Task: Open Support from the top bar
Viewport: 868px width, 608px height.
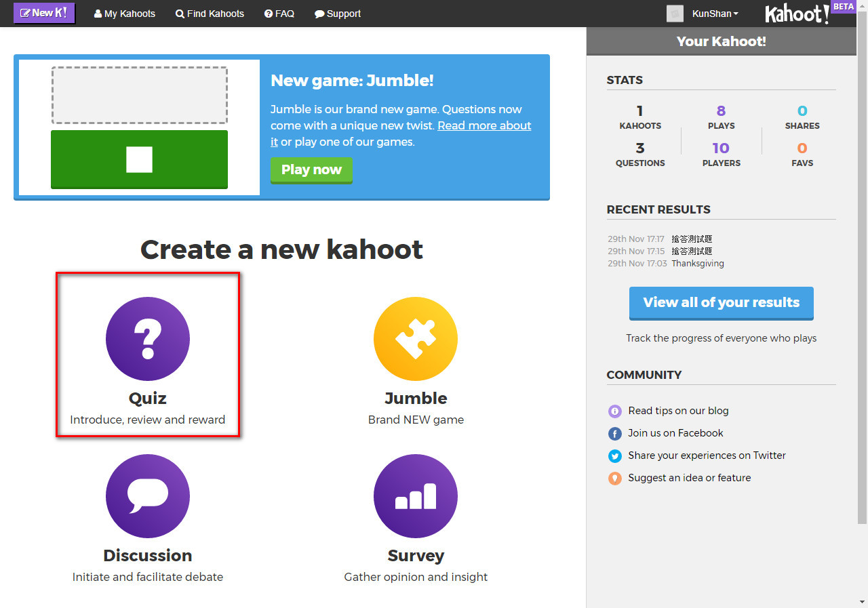Action: [x=337, y=13]
